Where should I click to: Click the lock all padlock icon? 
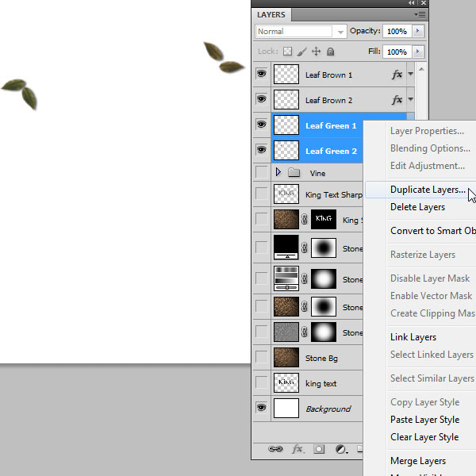click(330, 52)
